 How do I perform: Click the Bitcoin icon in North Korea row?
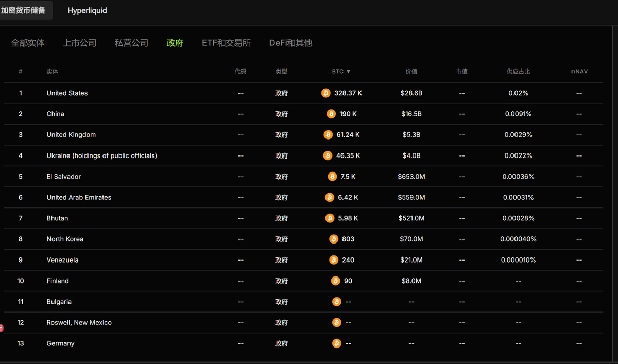tap(334, 239)
